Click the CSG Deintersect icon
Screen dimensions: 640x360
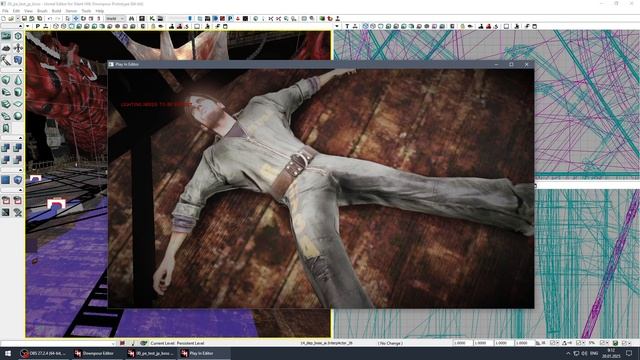18,160
